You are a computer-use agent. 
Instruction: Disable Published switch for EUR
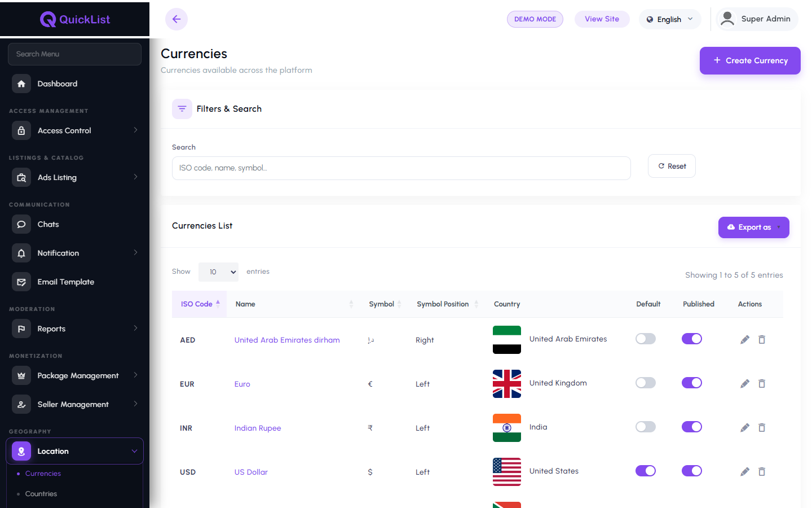coord(692,383)
